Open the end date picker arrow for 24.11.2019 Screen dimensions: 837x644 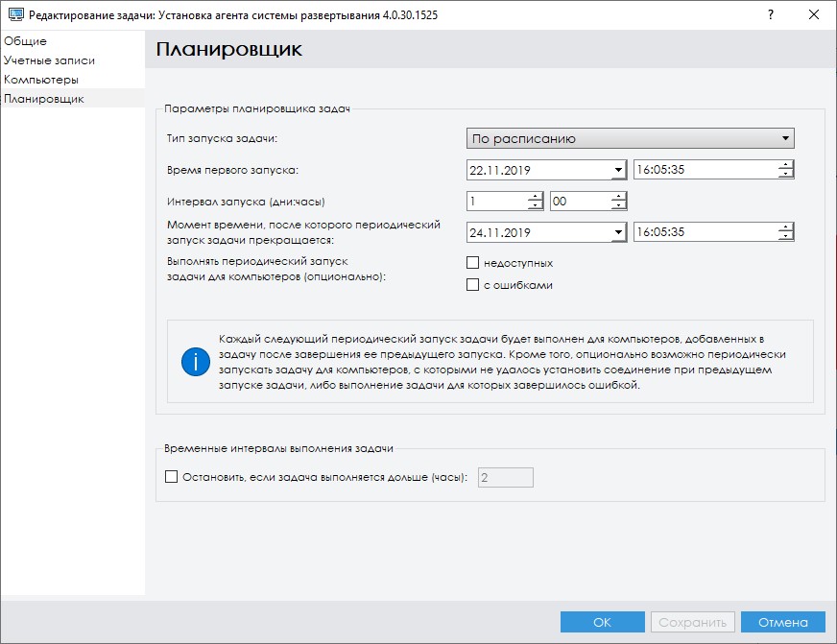click(618, 232)
